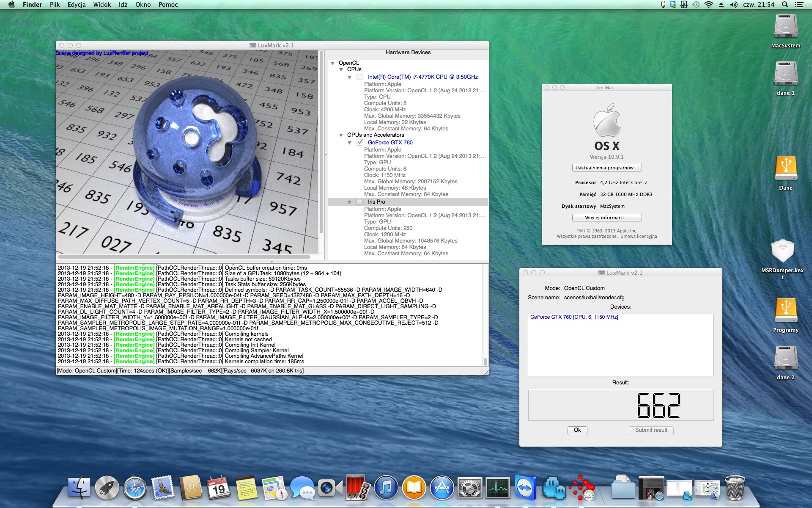
Task: Open the Widok menu
Action: click(102, 5)
